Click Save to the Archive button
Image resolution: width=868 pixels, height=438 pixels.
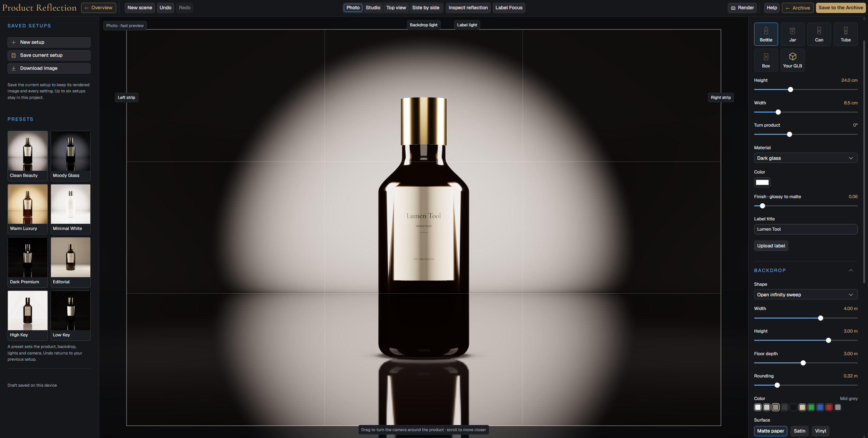pos(841,8)
